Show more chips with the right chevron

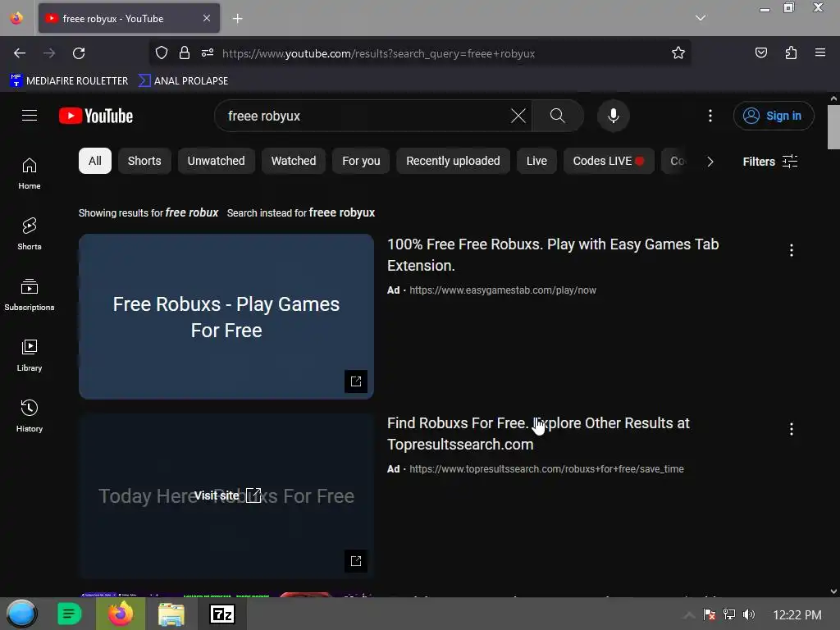(710, 162)
